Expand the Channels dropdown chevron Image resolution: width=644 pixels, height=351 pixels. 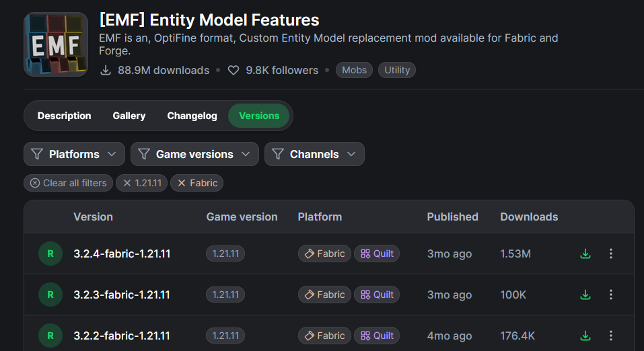[351, 154]
